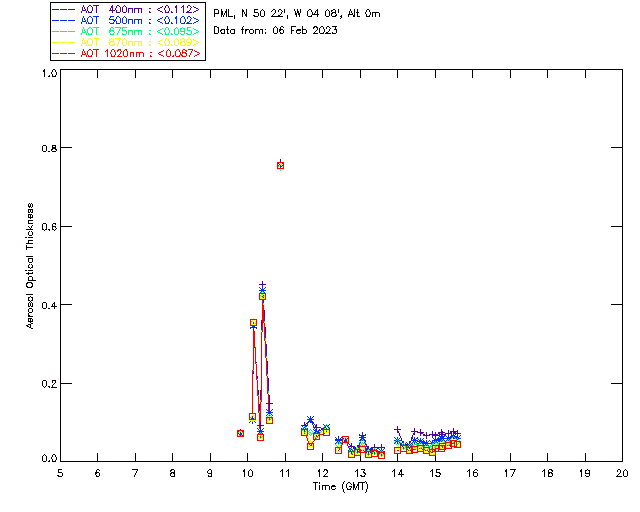Click the x-axis tick label 8
Image resolution: width=640 pixels, height=512 pixels.
click(x=173, y=473)
